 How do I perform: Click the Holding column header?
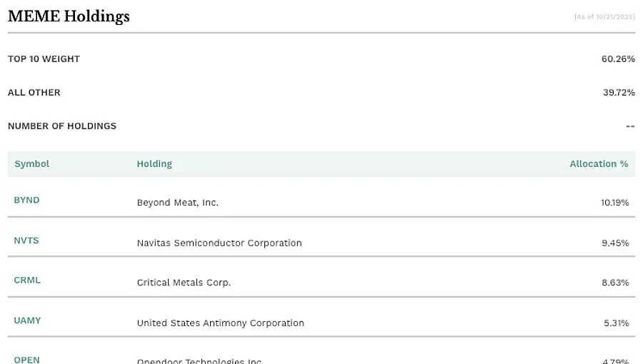[154, 163]
